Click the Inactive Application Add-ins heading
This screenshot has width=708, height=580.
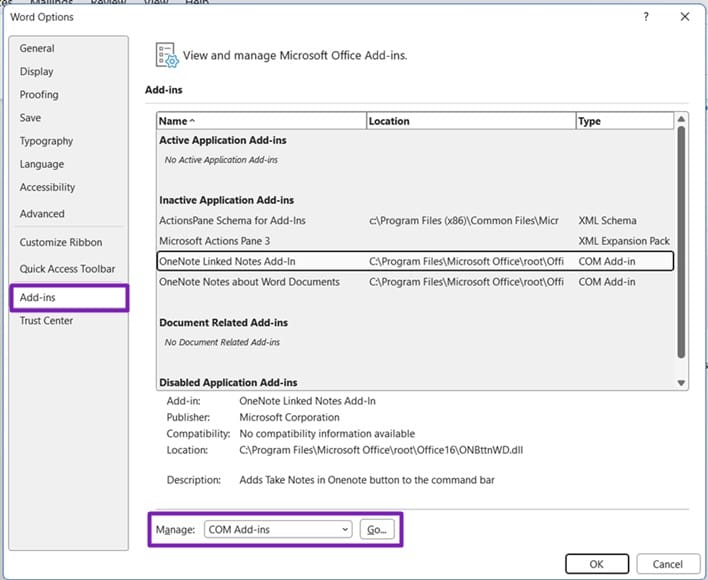pos(227,200)
